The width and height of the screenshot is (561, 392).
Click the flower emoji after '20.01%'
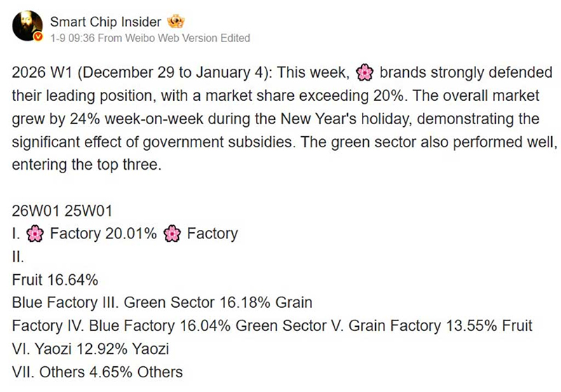(172, 234)
